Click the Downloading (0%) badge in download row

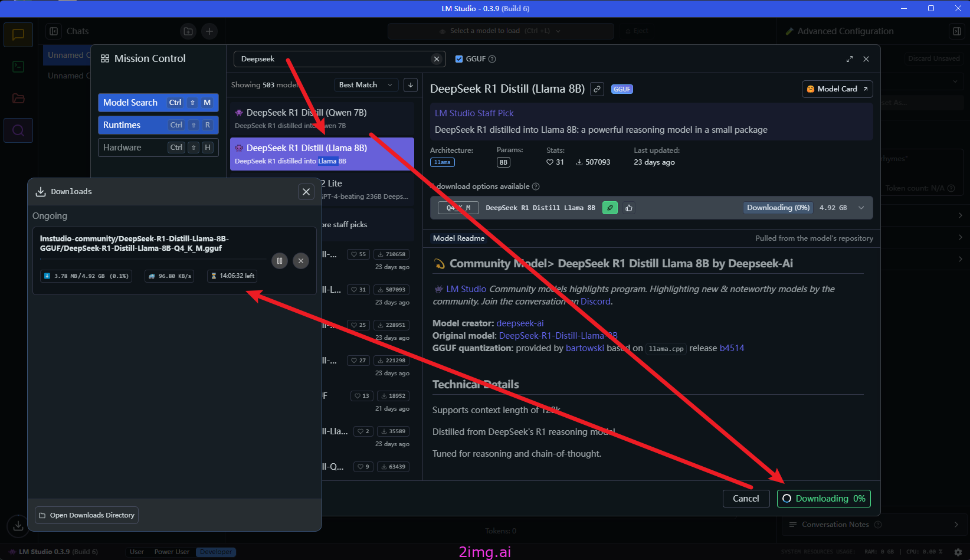778,208
